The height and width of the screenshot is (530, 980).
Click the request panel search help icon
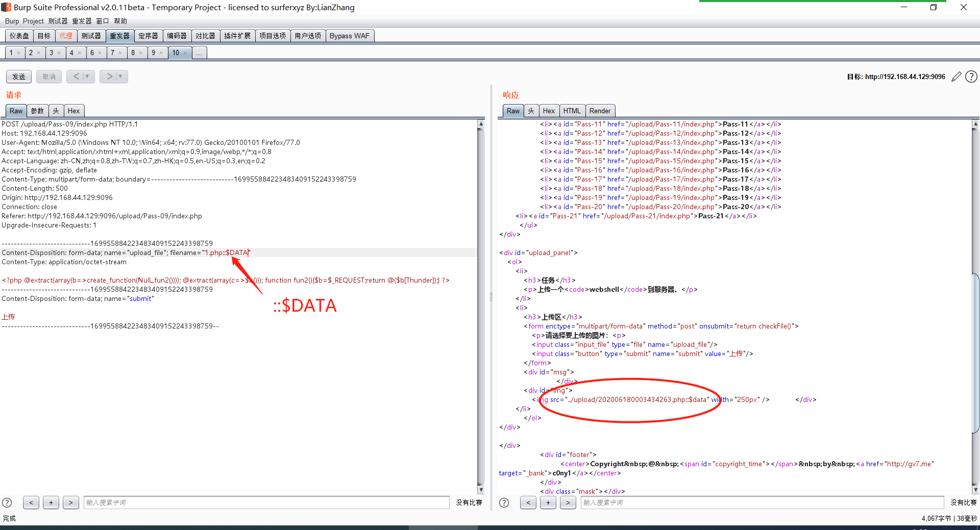pyautogui.click(x=7, y=502)
